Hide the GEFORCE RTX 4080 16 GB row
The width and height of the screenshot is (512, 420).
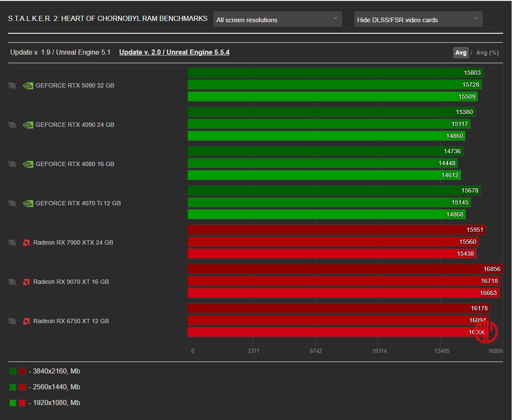tap(12, 164)
